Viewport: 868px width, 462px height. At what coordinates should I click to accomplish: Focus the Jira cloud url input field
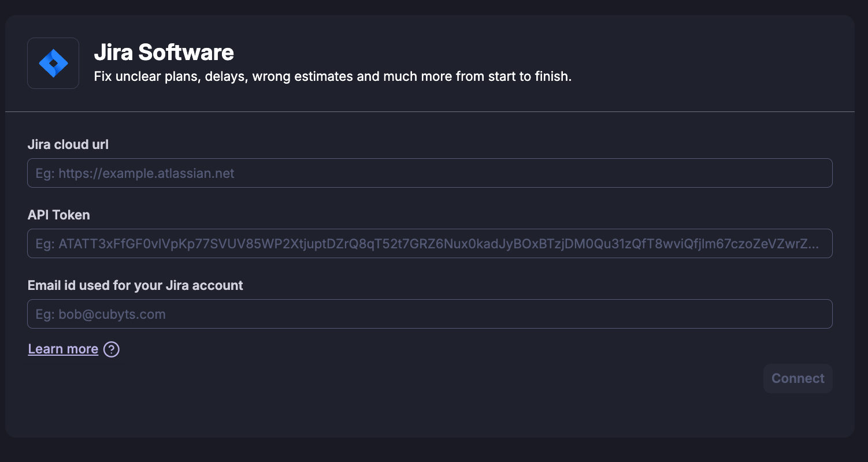coord(430,173)
